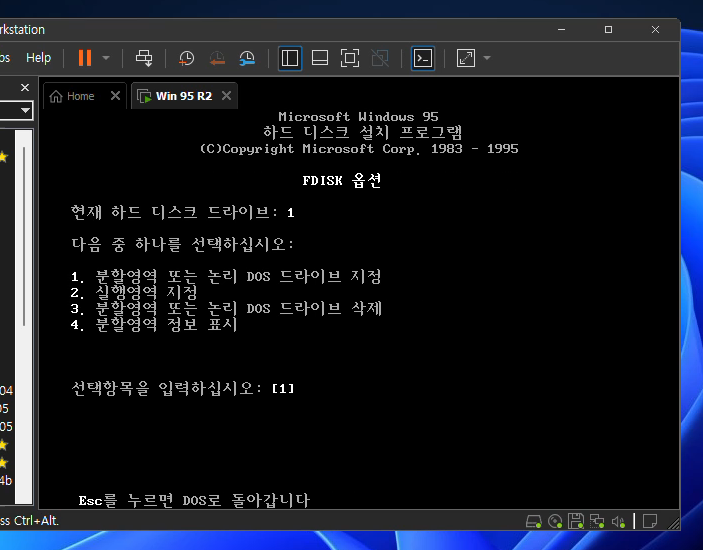Toggle the library sidebar view
Screen dimensions: 703x550
click(290, 58)
